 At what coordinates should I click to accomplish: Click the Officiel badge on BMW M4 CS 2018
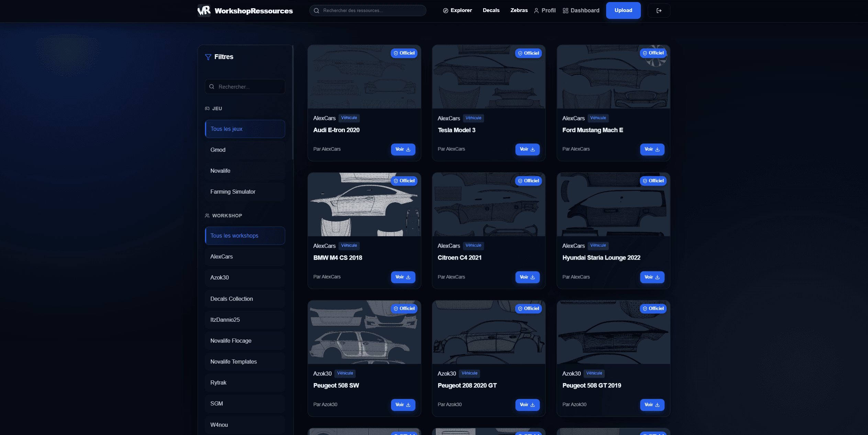coord(404,181)
